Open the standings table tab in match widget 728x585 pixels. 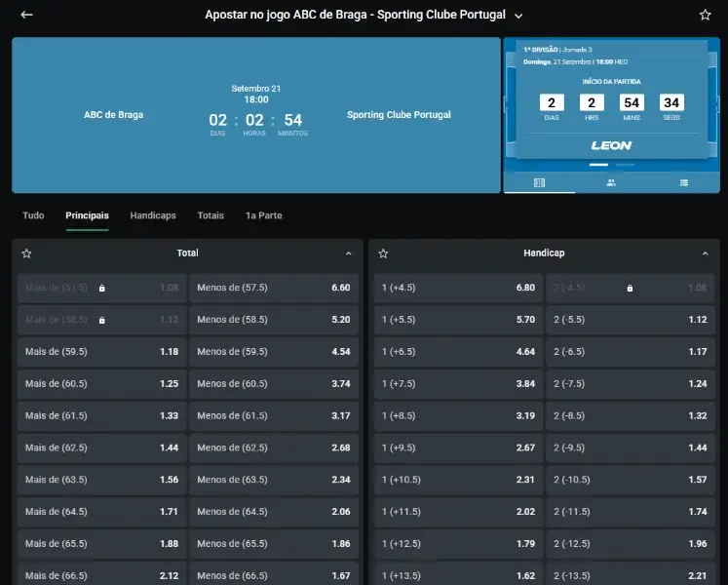click(684, 182)
